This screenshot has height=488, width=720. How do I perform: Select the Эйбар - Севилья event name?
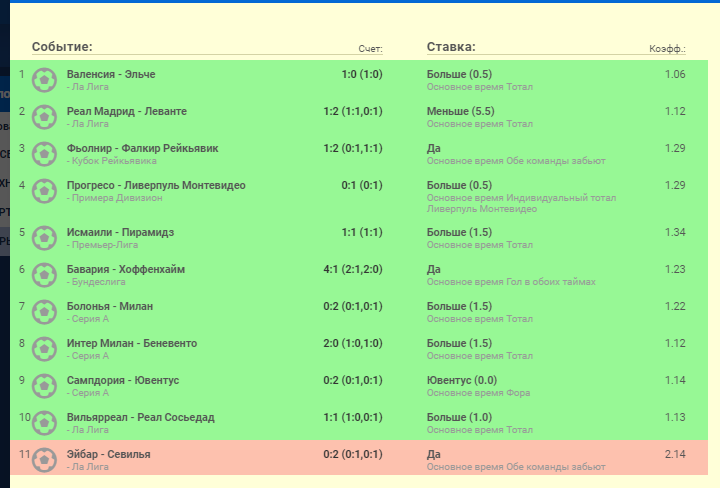(108, 454)
